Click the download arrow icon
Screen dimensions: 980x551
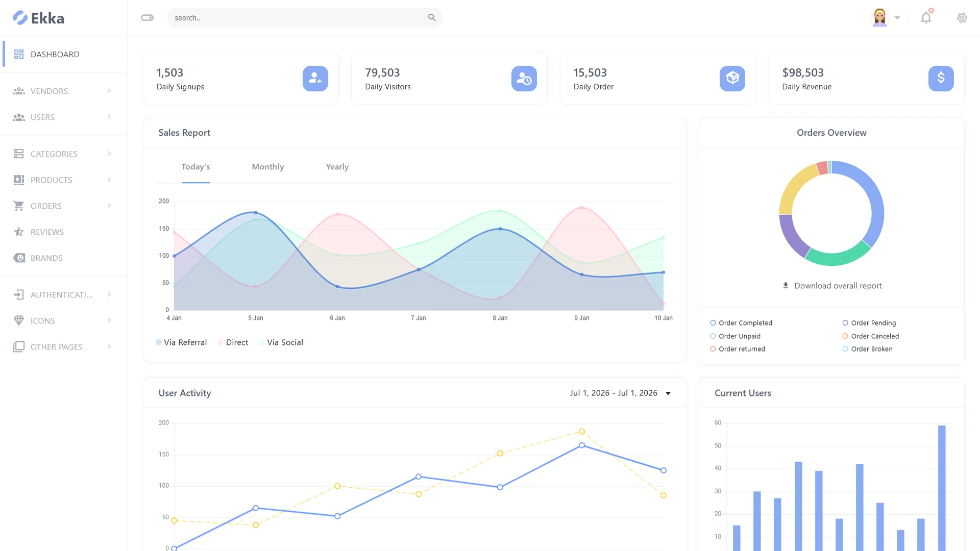tap(786, 285)
